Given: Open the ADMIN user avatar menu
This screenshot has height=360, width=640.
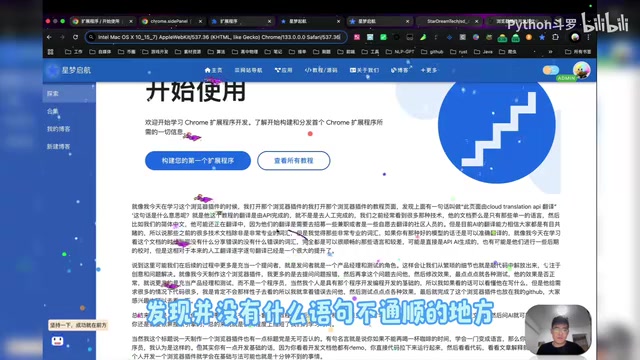Looking at the screenshot, I should tap(581, 70).
